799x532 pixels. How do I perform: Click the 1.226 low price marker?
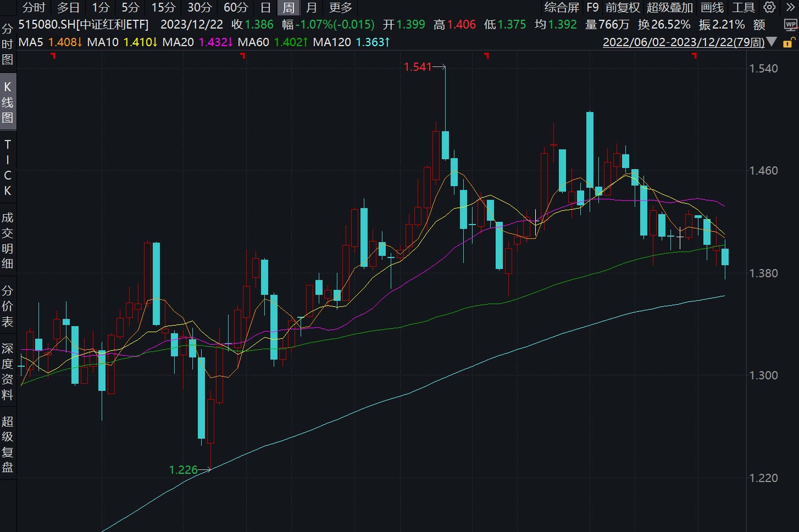[184, 470]
